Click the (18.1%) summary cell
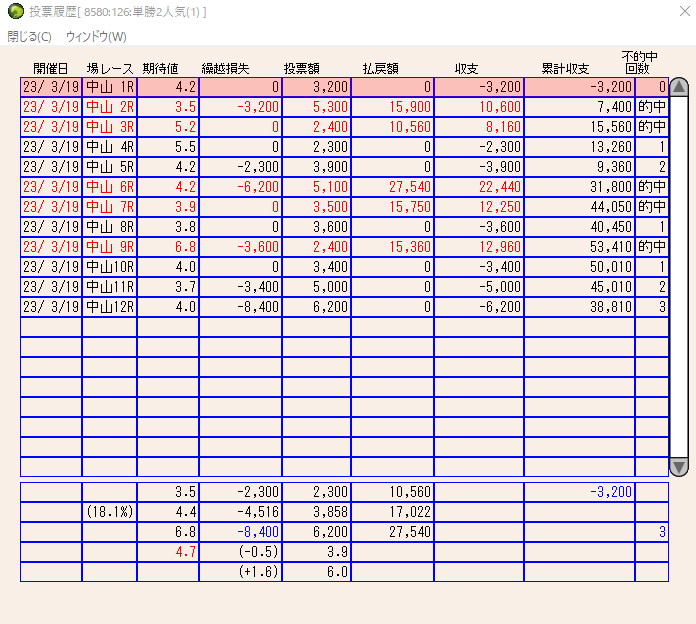This screenshot has height=624, width=696. coord(109,512)
